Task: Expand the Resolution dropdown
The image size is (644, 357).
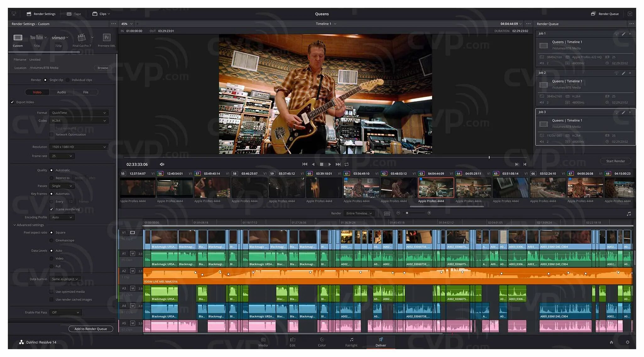Action: [79, 147]
